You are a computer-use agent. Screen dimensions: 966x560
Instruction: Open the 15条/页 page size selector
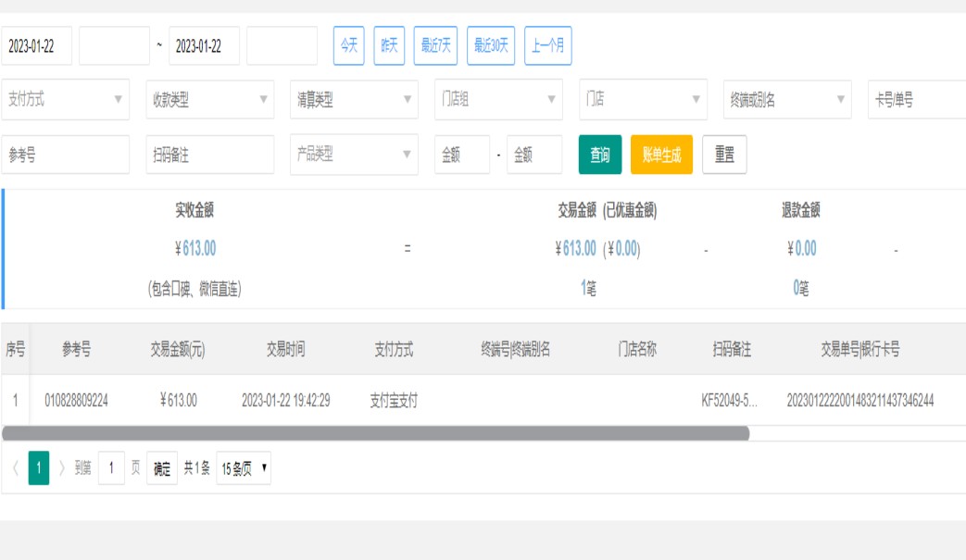tap(245, 469)
